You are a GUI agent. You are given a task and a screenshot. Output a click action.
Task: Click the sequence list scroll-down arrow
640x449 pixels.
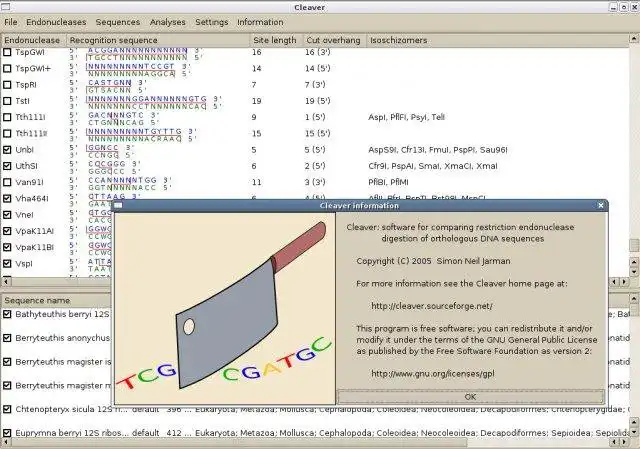pyautogui.click(x=634, y=432)
